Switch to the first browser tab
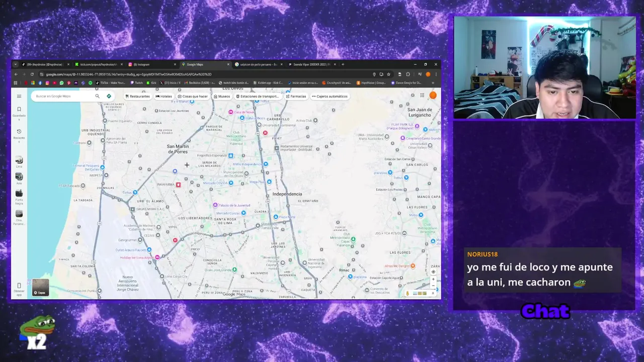 [45, 64]
